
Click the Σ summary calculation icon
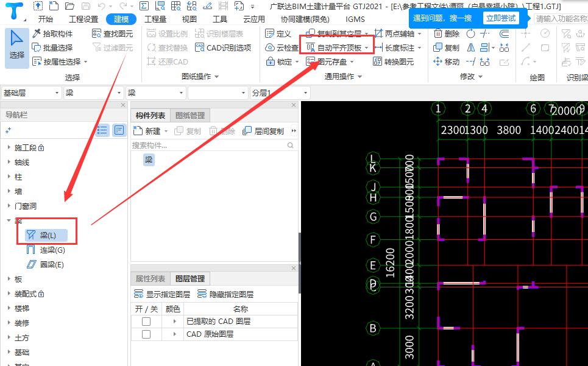click(x=144, y=5)
